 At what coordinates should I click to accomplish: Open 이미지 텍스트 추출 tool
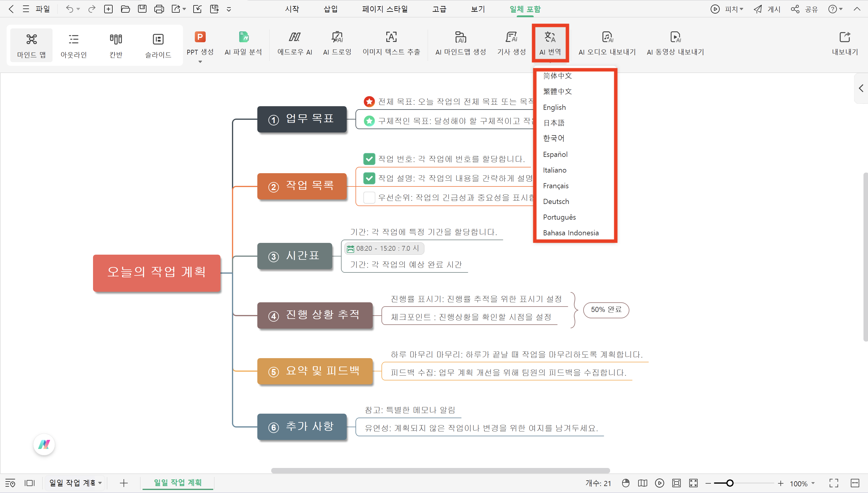[391, 43]
